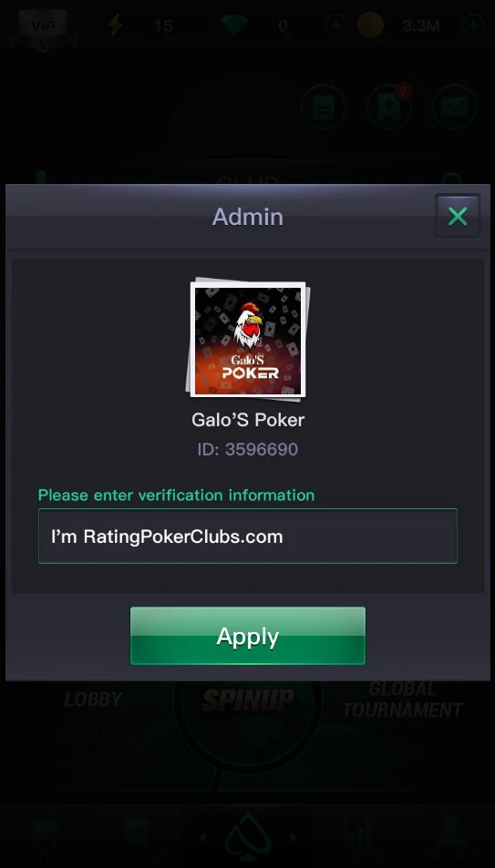Tap the VIP badge icon
The width and height of the screenshot is (495, 868).
(43, 26)
